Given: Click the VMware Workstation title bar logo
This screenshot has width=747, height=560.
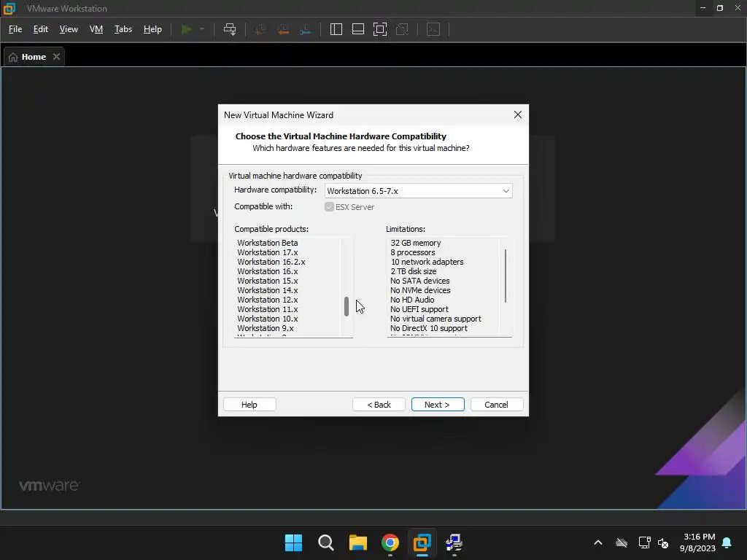Looking at the screenshot, I should pos(9,9).
